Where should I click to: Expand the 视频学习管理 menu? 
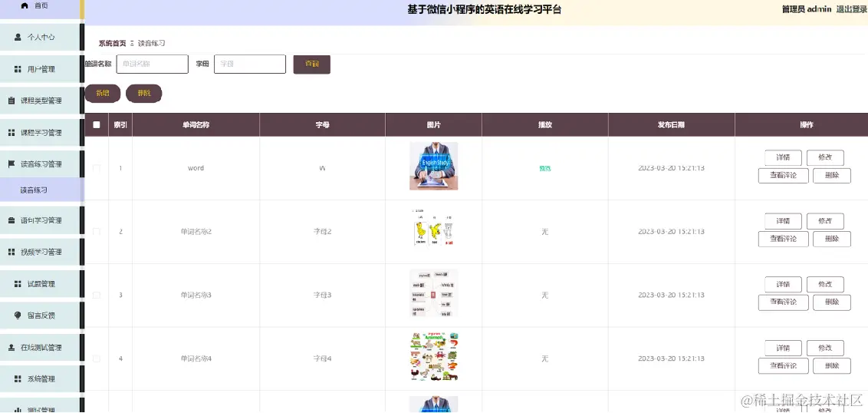[x=40, y=253]
